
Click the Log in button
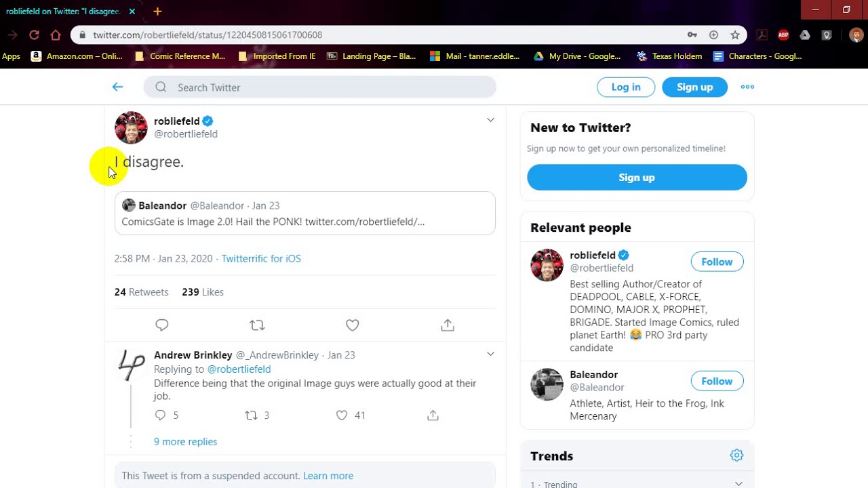pos(625,87)
